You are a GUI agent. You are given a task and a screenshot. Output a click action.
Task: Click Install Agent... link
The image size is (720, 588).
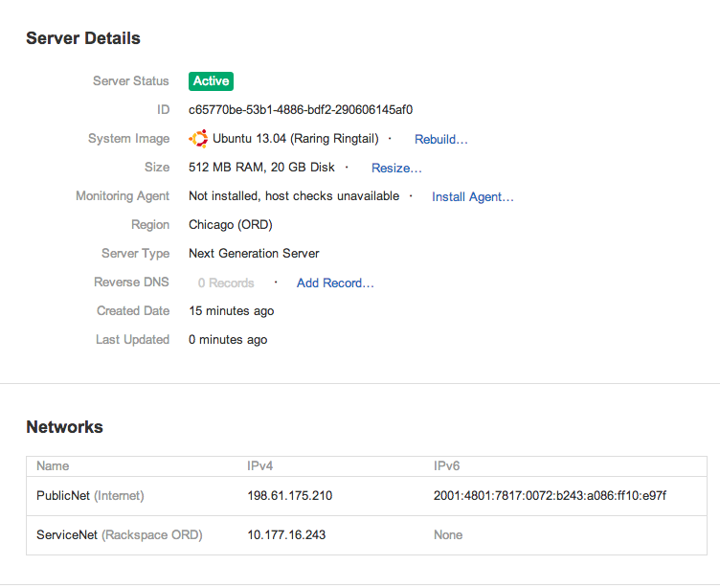(x=473, y=197)
